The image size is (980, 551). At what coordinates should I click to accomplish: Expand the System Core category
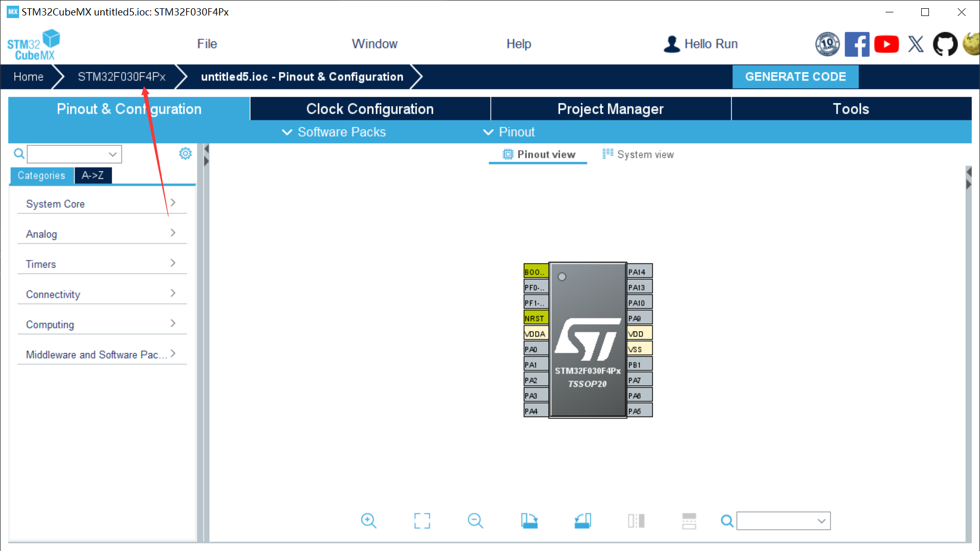pyautogui.click(x=102, y=204)
